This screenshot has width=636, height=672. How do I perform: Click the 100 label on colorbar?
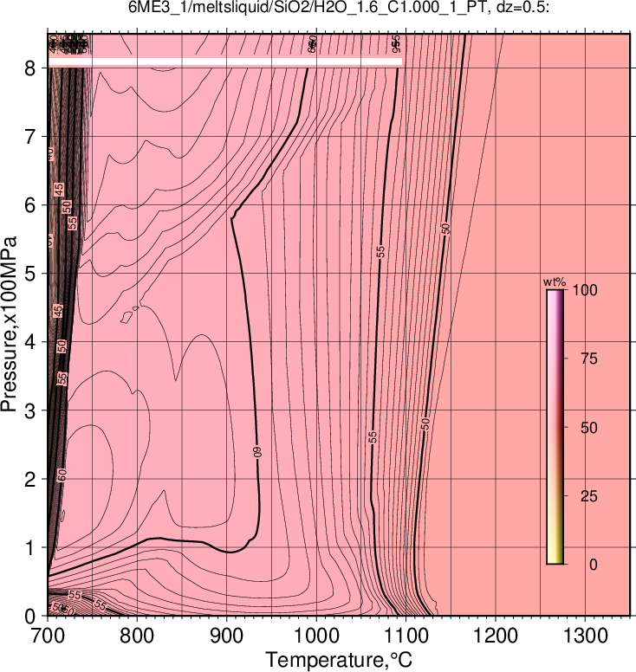[x=585, y=290]
